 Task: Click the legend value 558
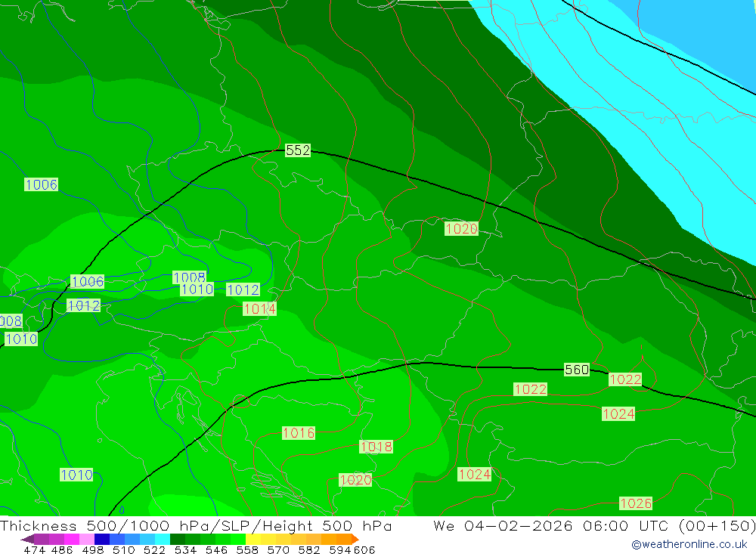[x=247, y=550]
